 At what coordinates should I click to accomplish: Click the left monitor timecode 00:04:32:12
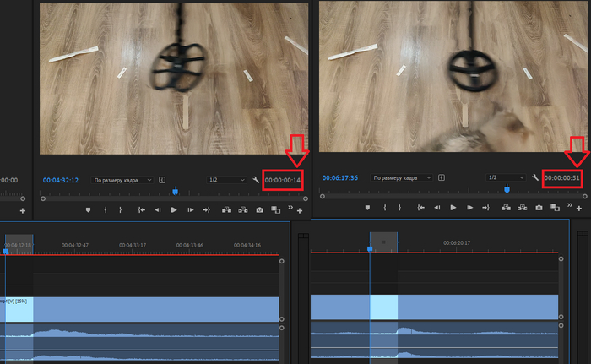coord(61,180)
